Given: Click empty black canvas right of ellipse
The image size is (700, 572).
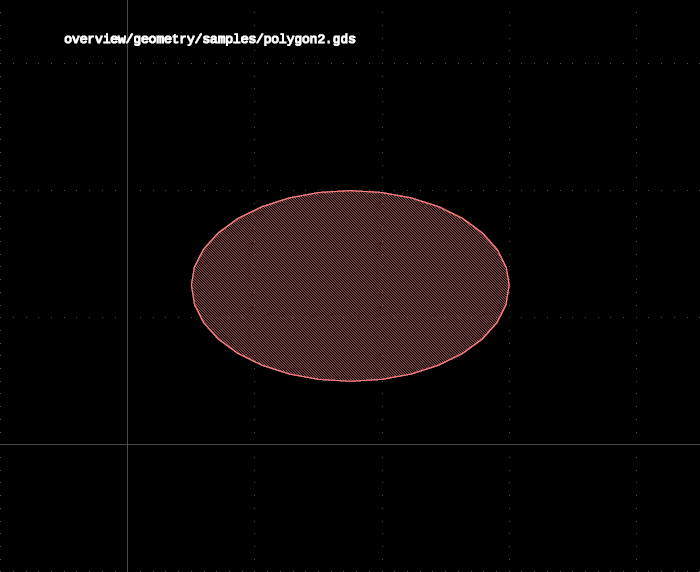Looking at the screenshot, I should [603, 286].
